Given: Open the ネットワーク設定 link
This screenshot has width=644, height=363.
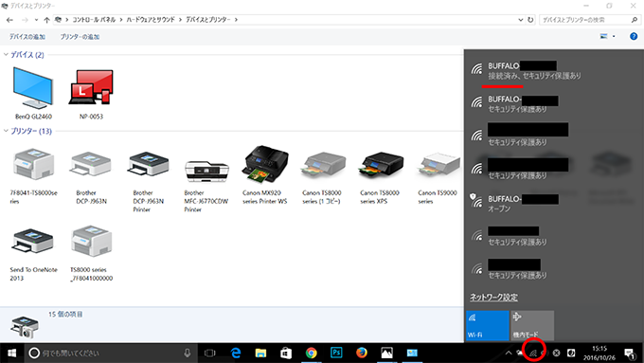Looking at the screenshot, I should [493, 297].
